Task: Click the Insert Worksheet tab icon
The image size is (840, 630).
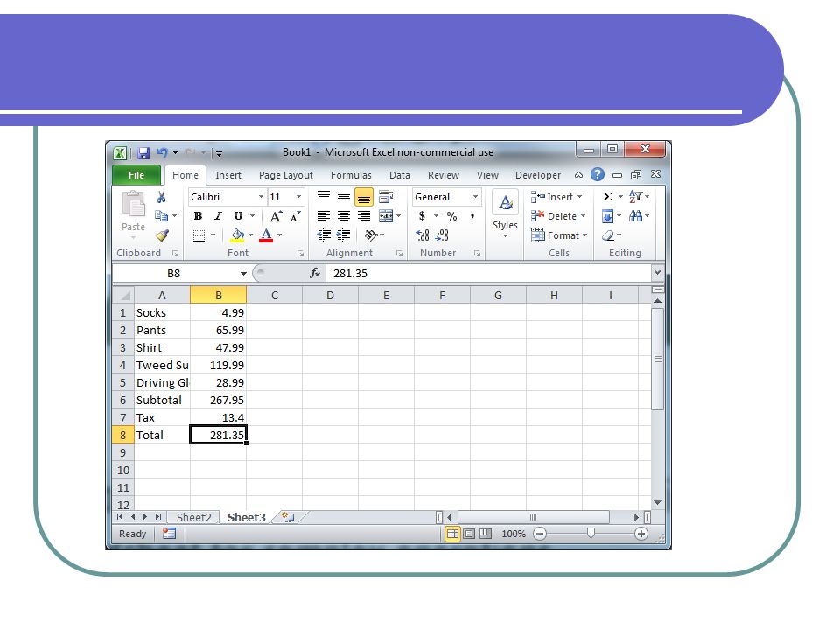Action: pos(288,517)
